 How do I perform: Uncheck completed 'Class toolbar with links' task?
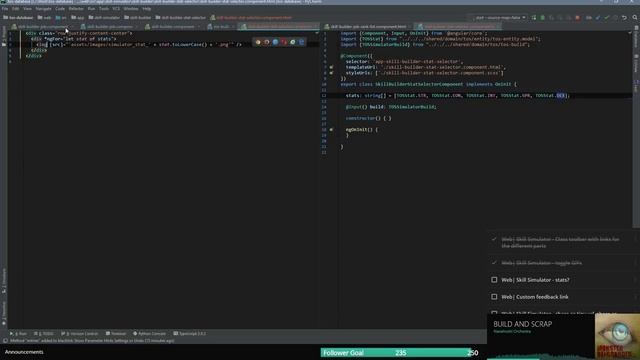pos(494,239)
